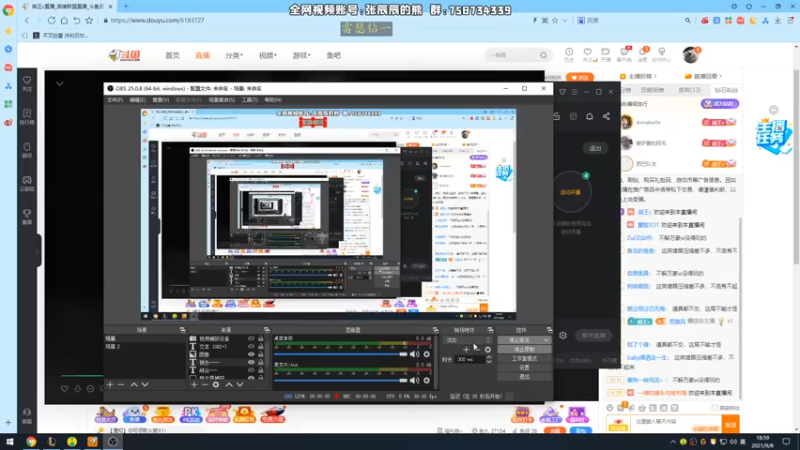Adjust desktop audio volume slider
The height and width of the screenshot is (450, 800).
pos(340,354)
